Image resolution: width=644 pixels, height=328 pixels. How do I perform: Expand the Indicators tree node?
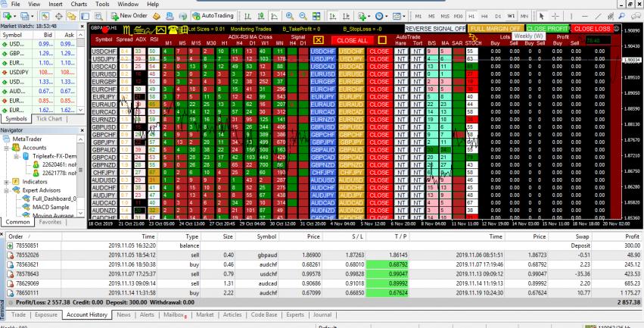tap(7, 182)
